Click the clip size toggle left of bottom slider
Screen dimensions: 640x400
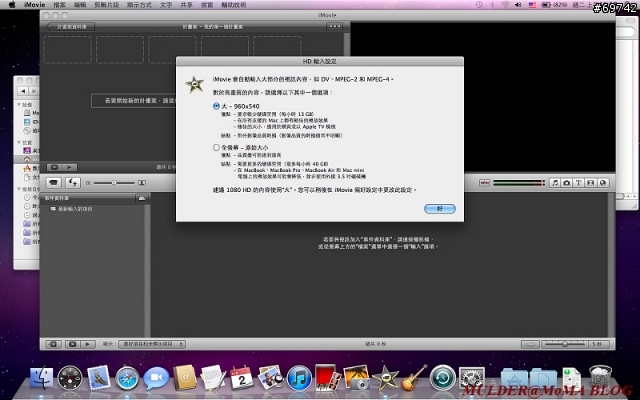pos(530,344)
